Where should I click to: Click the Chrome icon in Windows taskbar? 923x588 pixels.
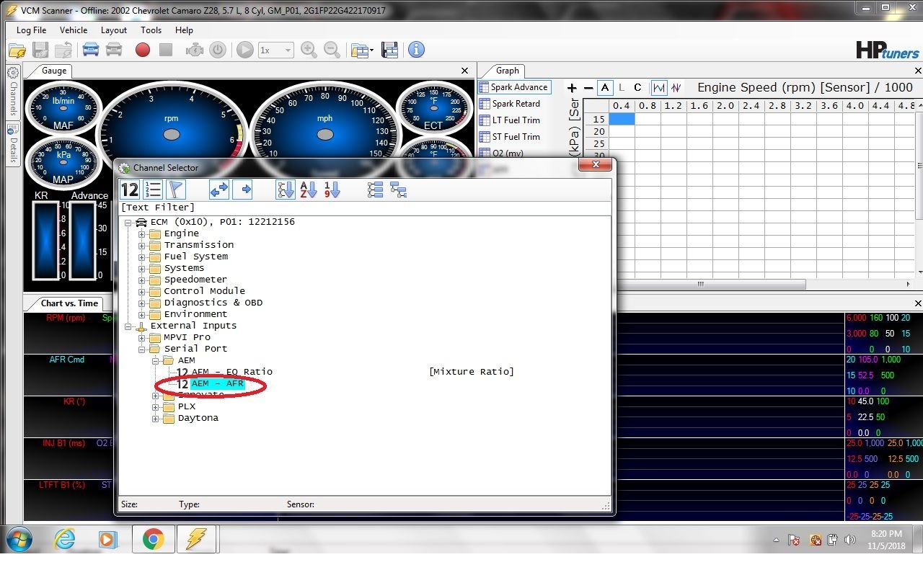(x=153, y=539)
